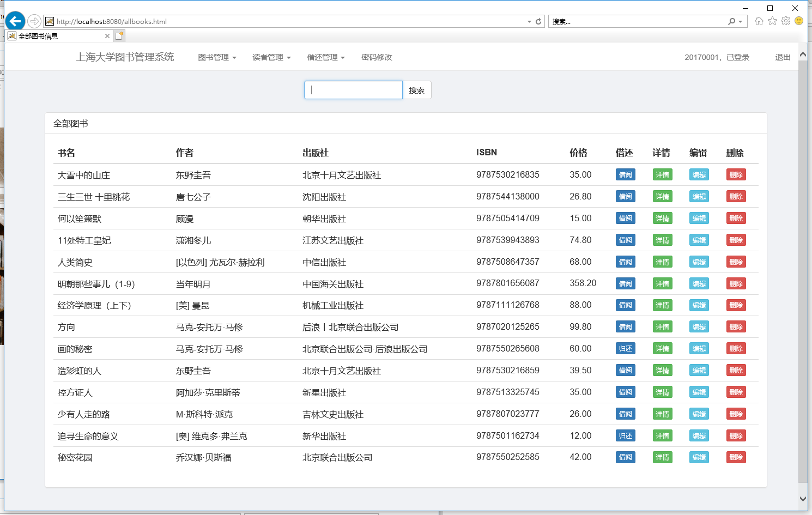
Task: Expand the 读者管理 dropdown menu
Action: coord(271,57)
